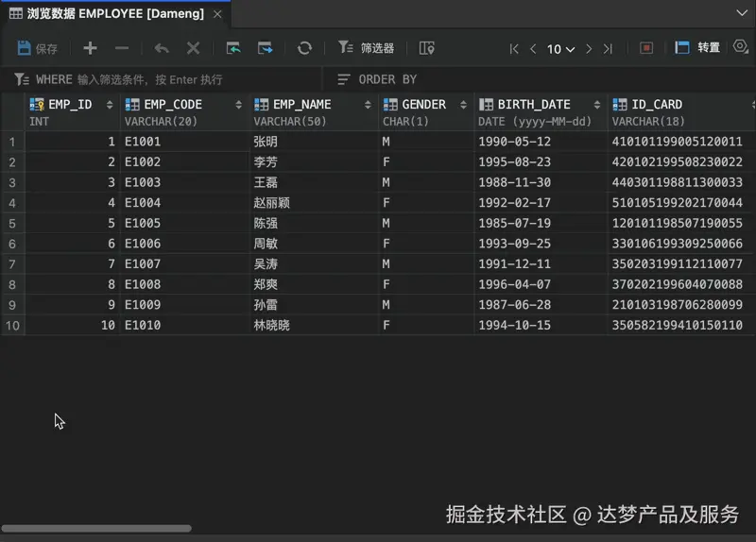Add a new row with plus icon
This screenshot has height=542, width=756.
(x=90, y=48)
